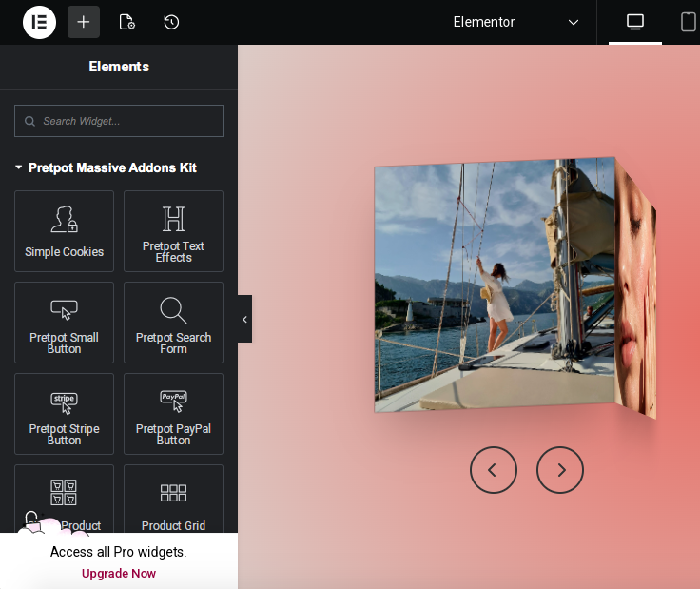The image size is (700, 589).
Task: Focus the Search Widget field
Action: click(119, 121)
